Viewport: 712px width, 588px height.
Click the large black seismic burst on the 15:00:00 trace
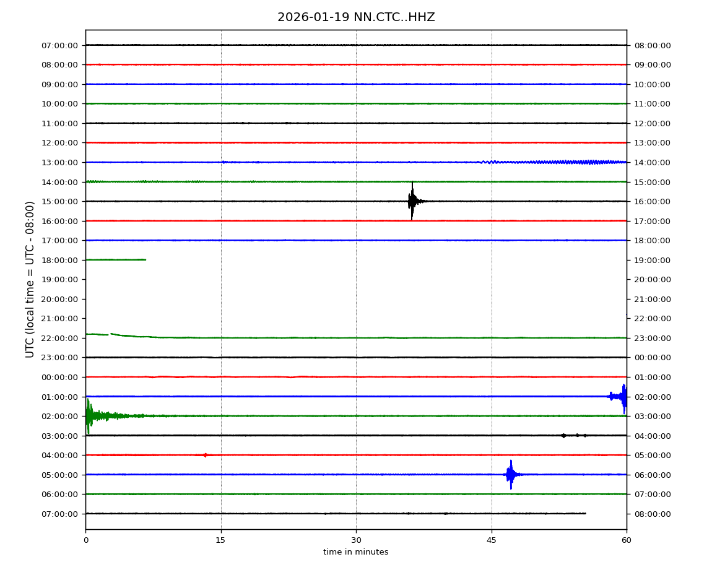[x=412, y=201]
